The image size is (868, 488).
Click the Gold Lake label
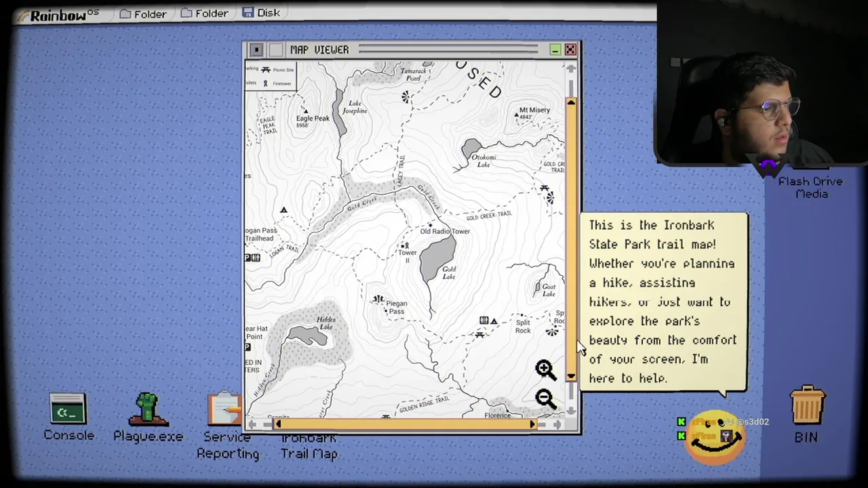click(449, 272)
